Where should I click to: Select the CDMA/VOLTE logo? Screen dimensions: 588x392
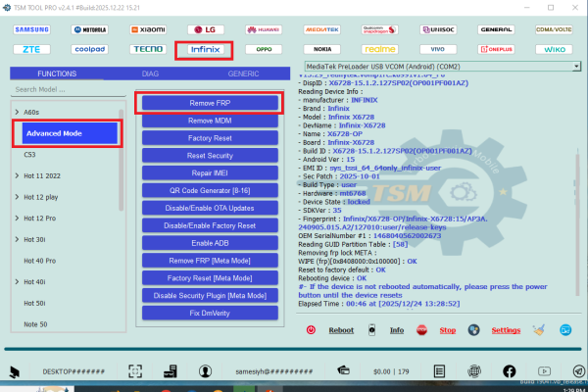pos(554,29)
